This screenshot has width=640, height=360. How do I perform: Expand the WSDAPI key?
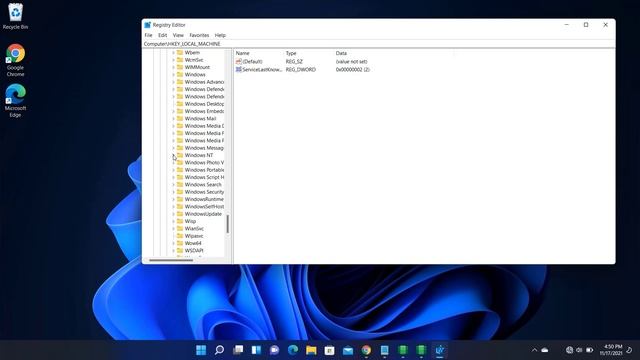coord(173,251)
